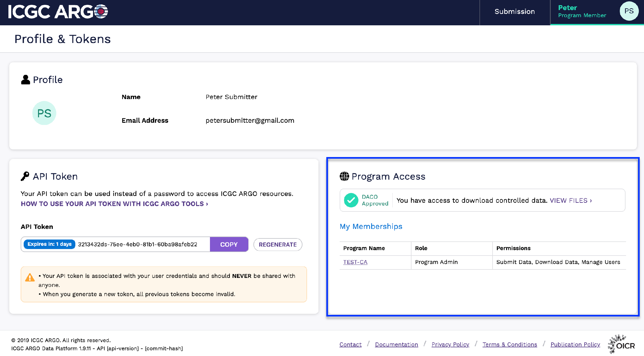Open the Contact footer link
Image resolution: width=644 pixels, height=356 pixels.
pos(350,345)
